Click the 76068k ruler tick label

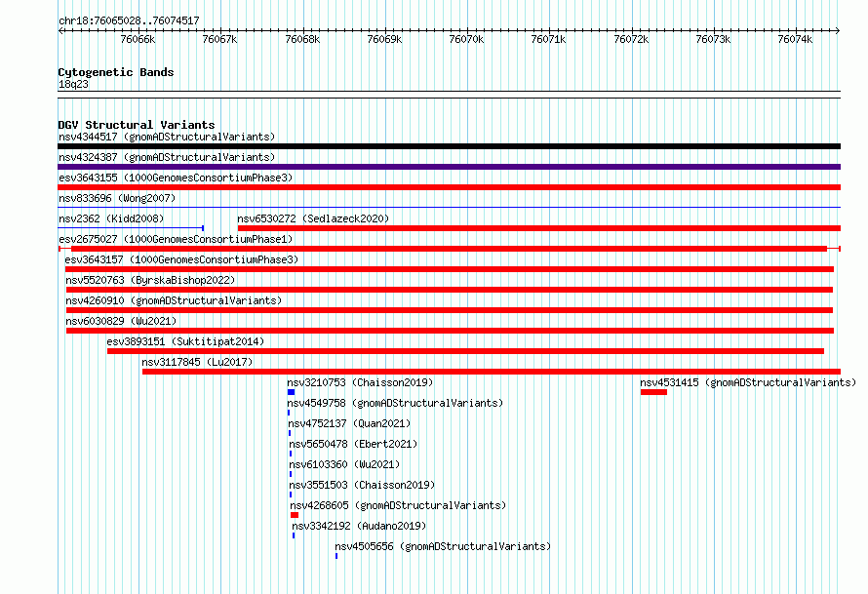302,39
